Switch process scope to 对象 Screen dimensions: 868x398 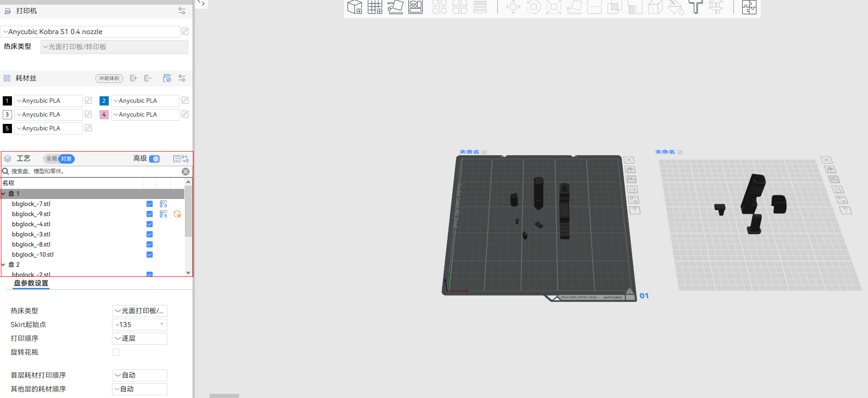pos(66,159)
